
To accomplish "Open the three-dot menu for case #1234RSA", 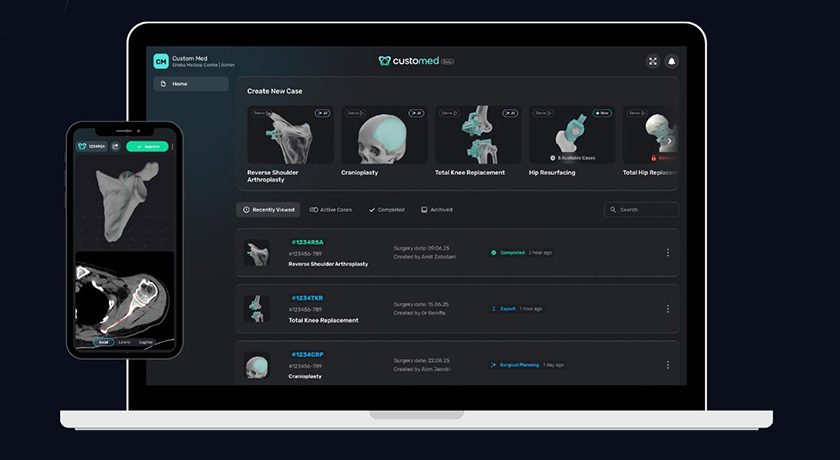I will tap(668, 253).
